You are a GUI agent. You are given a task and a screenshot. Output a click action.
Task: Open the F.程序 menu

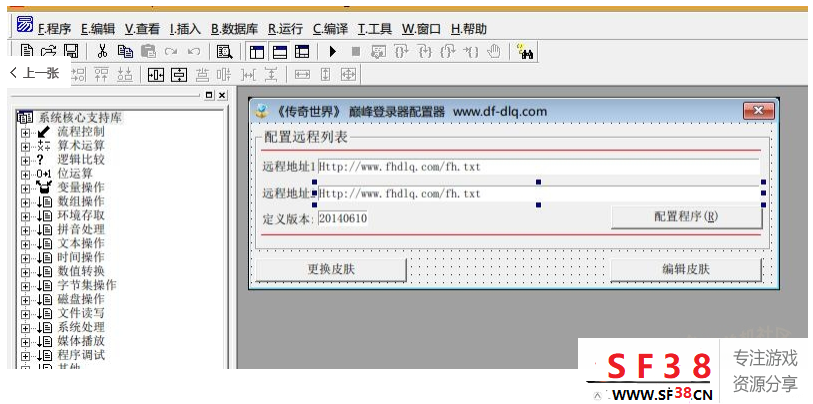click(54, 29)
